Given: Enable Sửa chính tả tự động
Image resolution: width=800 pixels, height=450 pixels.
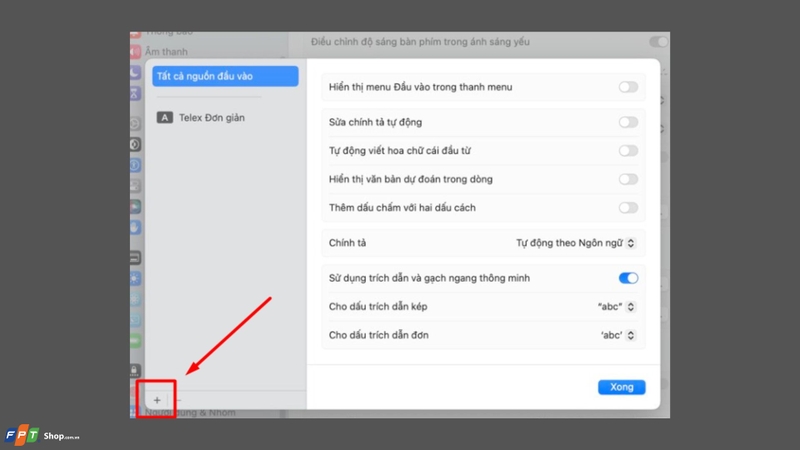Looking at the screenshot, I should coord(628,122).
